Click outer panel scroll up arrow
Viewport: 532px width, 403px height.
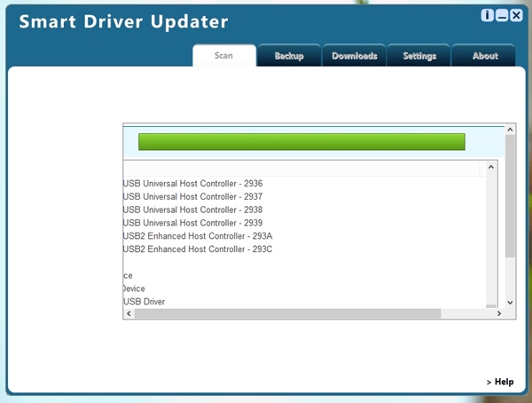pyautogui.click(x=510, y=130)
